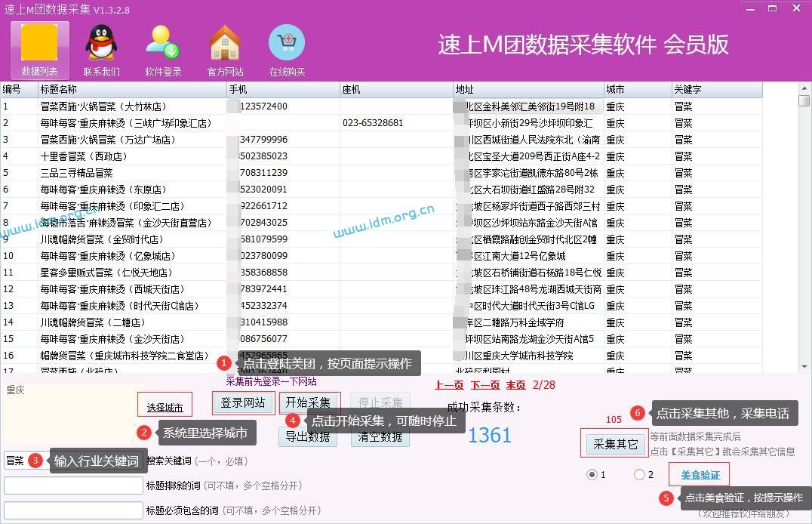Screen dimensions: 812x524
Task: Click the 标题必须包含的词 input field
Action: [73, 510]
